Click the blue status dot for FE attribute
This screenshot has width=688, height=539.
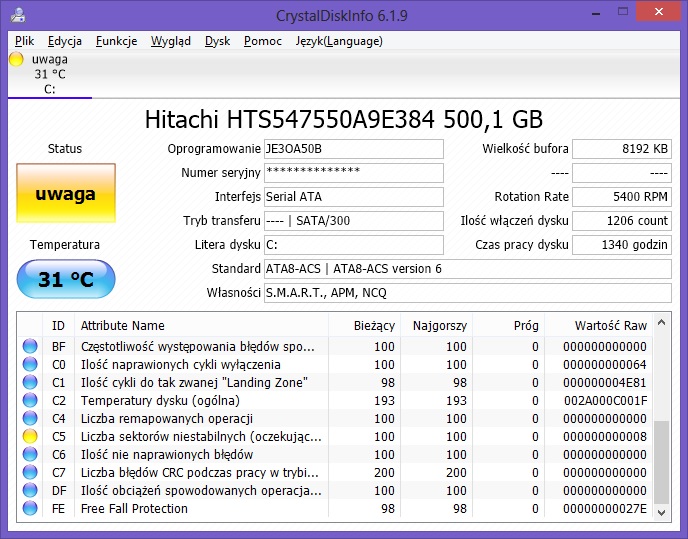pyautogui.click(x=30, y=508)
